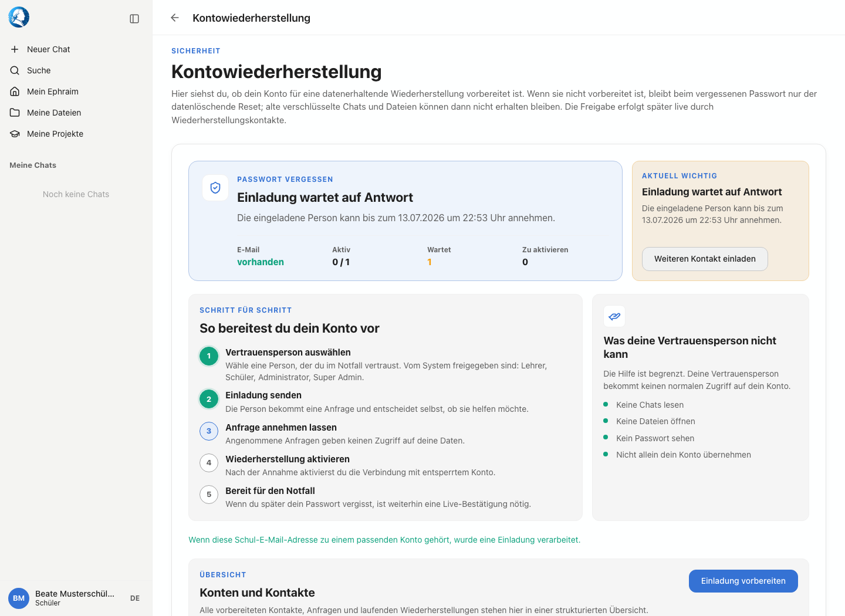The image size is (845, 616).
Task: Click the magnifier icon beside Suche
Action: point(15,70)
